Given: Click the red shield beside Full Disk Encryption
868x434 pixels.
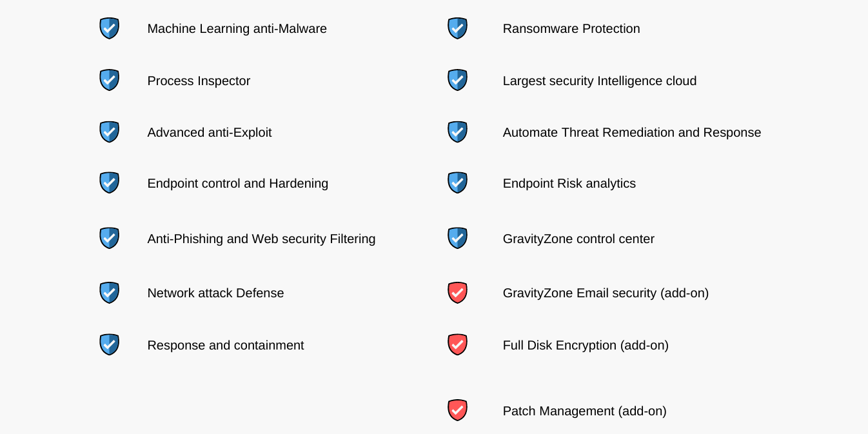Looking at the screenshot, I should coord(457,344).
